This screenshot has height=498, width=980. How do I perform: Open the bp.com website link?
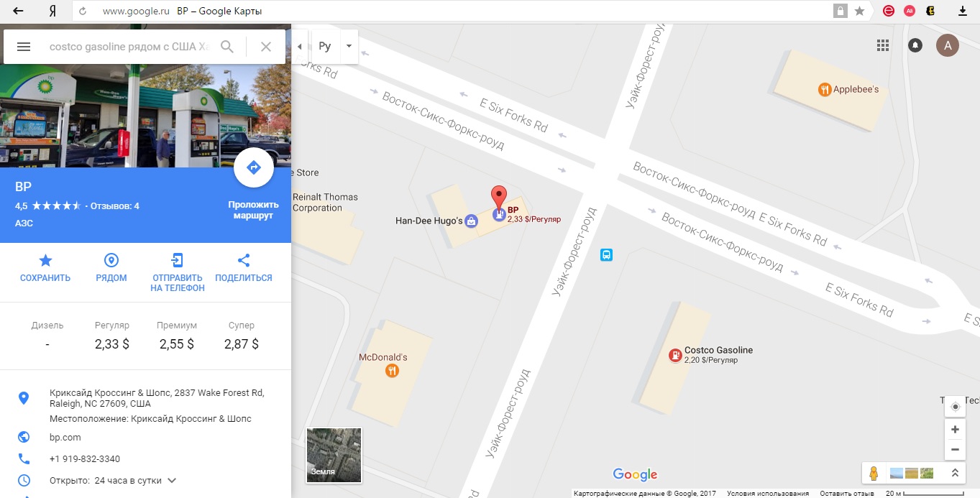(65, 437)
